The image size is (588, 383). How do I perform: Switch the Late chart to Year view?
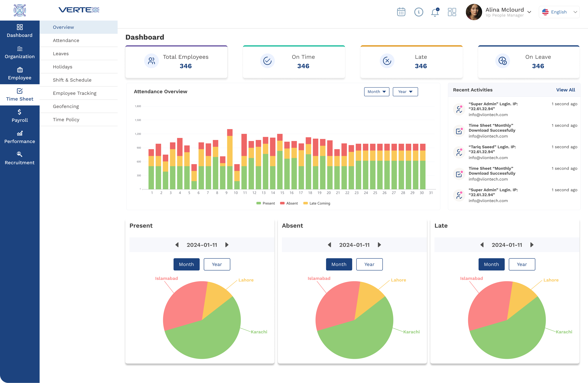tap(522, 264)
